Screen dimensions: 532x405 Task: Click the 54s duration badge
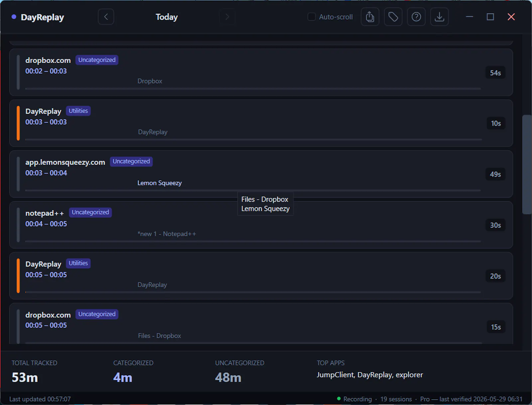pyautogui.click(x=495, y=73)
